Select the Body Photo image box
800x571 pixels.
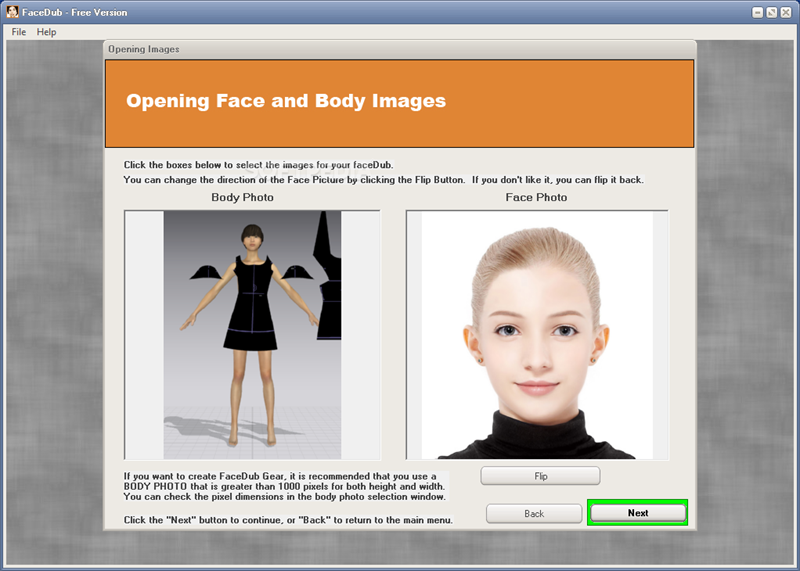252,335
